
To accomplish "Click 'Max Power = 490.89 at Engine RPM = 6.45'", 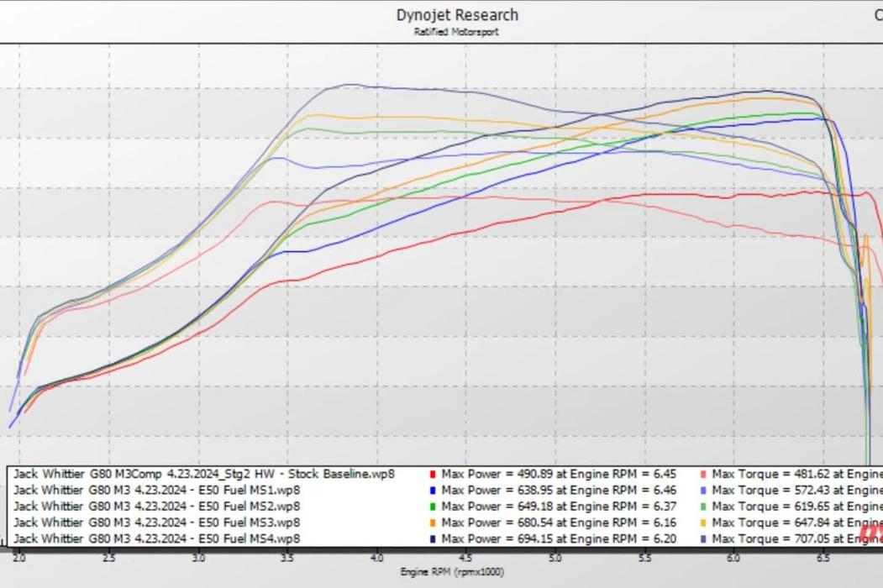I will pos(559,475).
